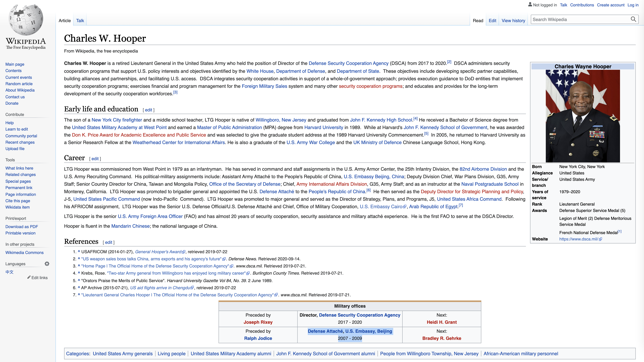Open United States Africa Command link
Viewport: 644px width, 362px height.
[x=469, y=199]
